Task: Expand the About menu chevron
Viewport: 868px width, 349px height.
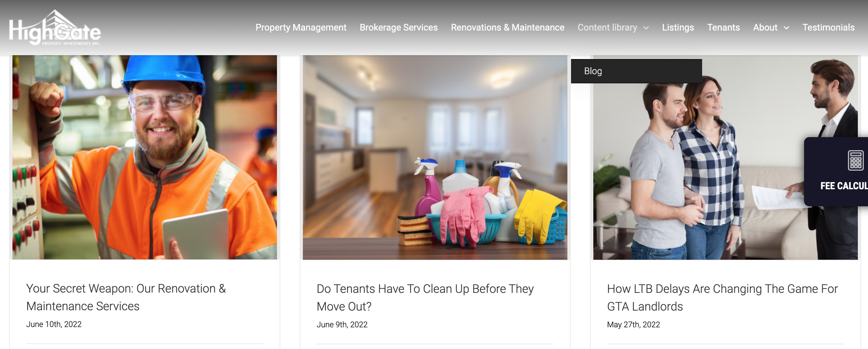Action: pyautogui.click(x=786, y=28)
